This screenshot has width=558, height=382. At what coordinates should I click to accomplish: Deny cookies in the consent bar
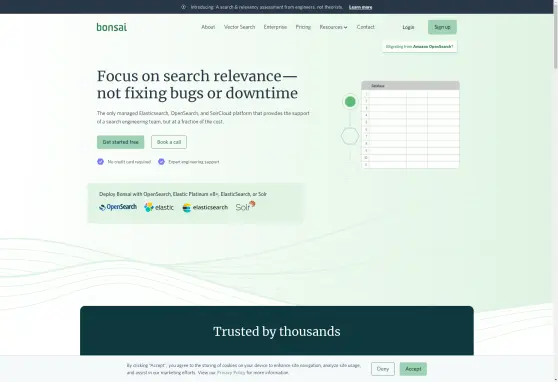coord(383,369)
